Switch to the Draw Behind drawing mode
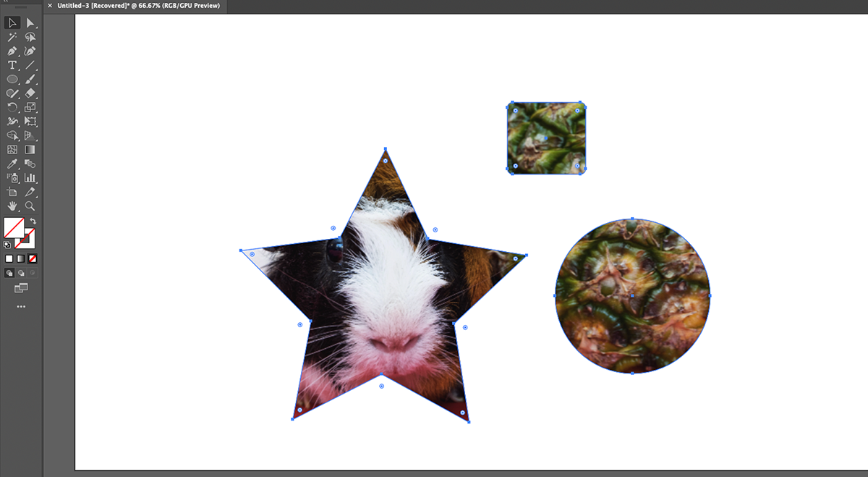 coord(21,273)
